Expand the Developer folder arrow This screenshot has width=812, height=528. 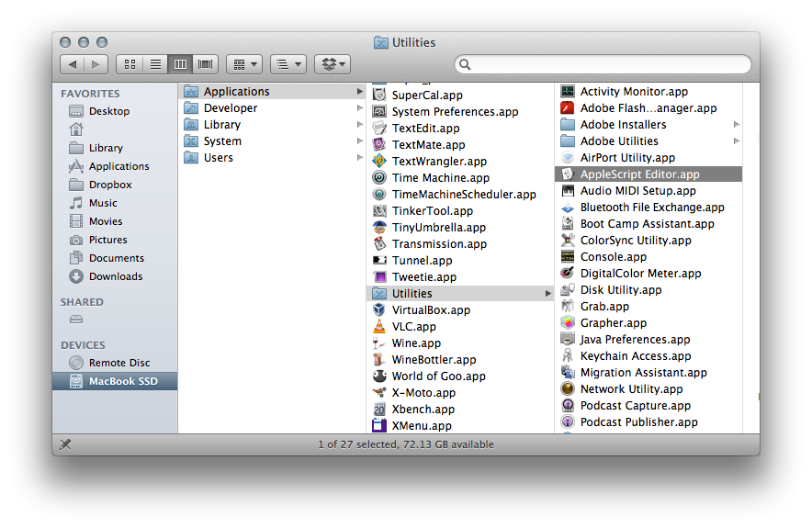[x=359, y=108]
